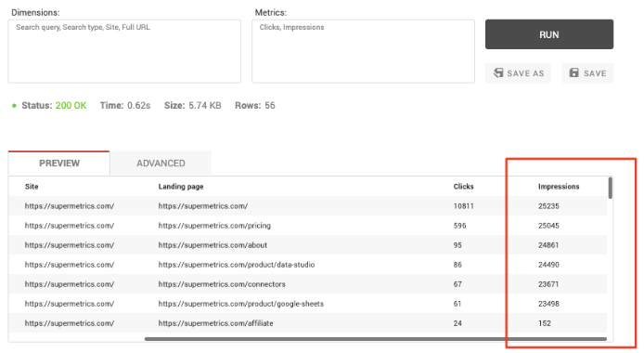This screenshot has width=644, height=353.
Task: Select landing page https://supermetrics.com/pricing
Action: [214, 226]
